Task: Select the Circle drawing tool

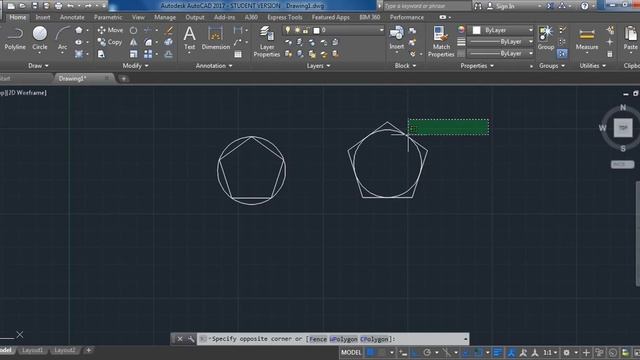Action: pos(40,39)
